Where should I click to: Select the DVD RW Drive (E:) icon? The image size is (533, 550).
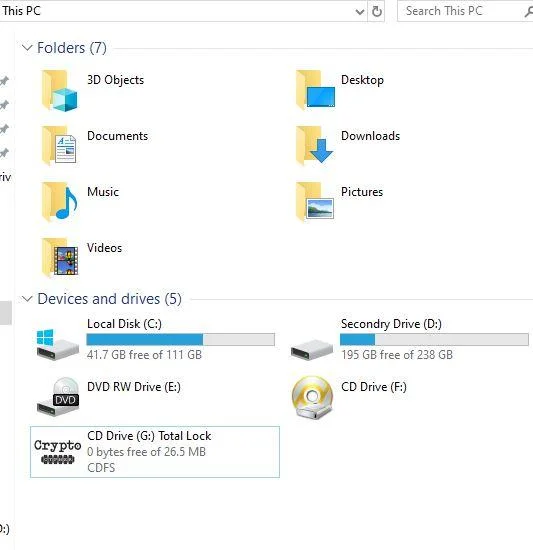tap(58, 397)
